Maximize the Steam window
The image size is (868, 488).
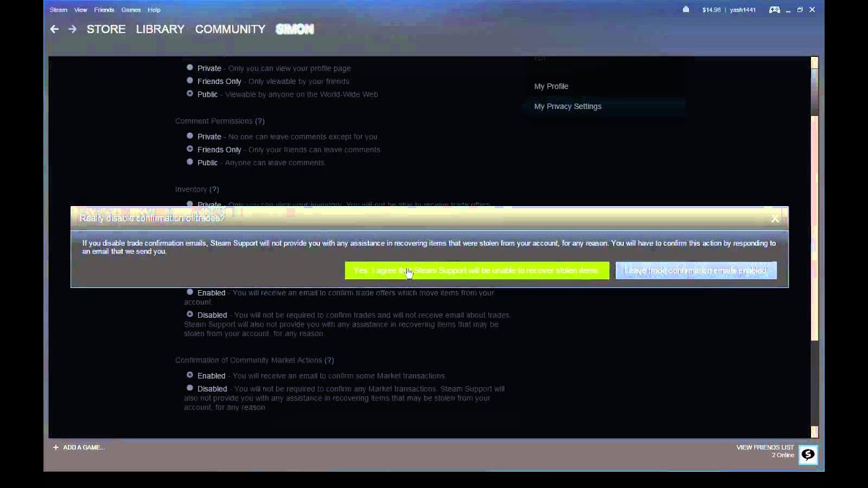click(x=800, y=9)
